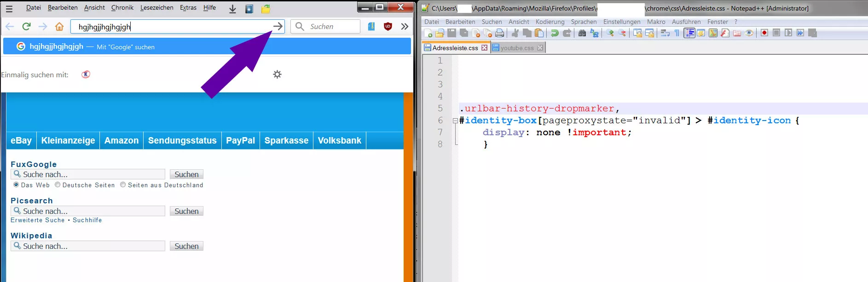Toggle word wrap in Notepad++
Screen dimensions: 868x282
[665, 33]
